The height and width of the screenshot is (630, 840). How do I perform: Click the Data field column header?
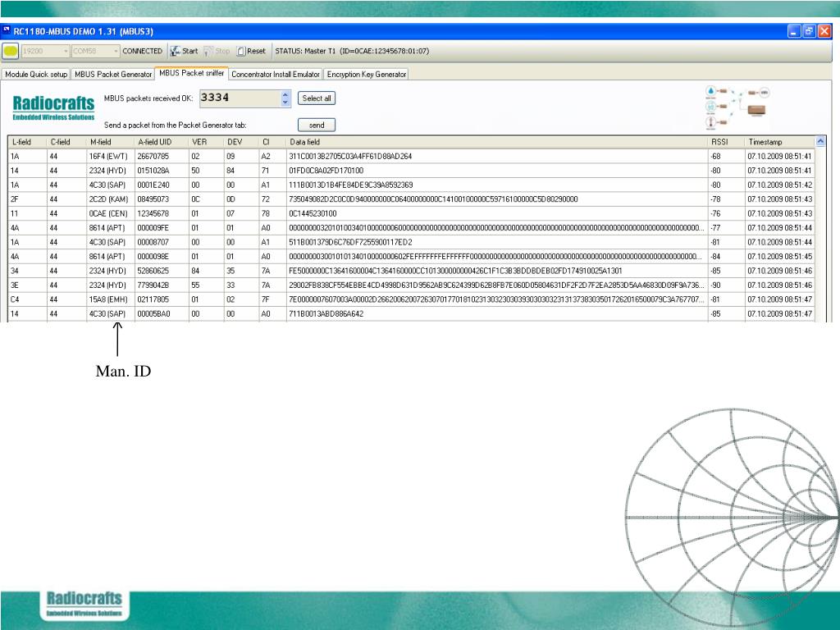coord(497,142)
